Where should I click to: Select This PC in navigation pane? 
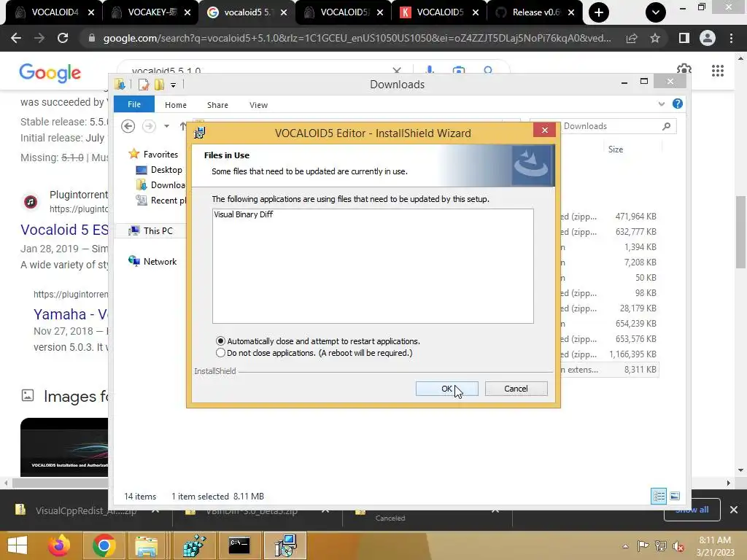(x=150, y=231)
